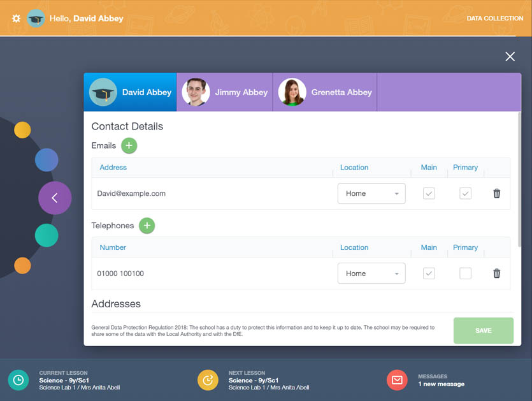Click the Contact Details heading
Viewport: 532px width, 401px height.
[127, 126]
